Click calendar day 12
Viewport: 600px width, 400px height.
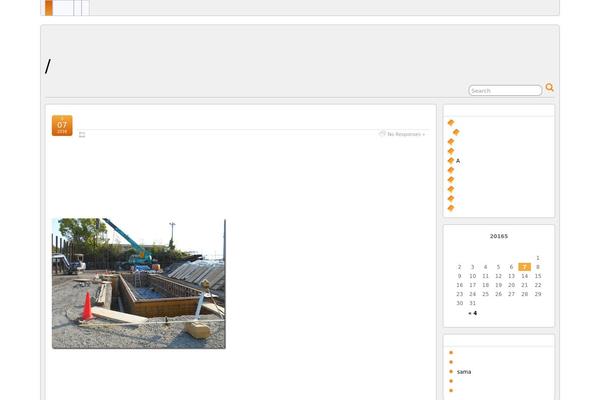tap(498, 276)
